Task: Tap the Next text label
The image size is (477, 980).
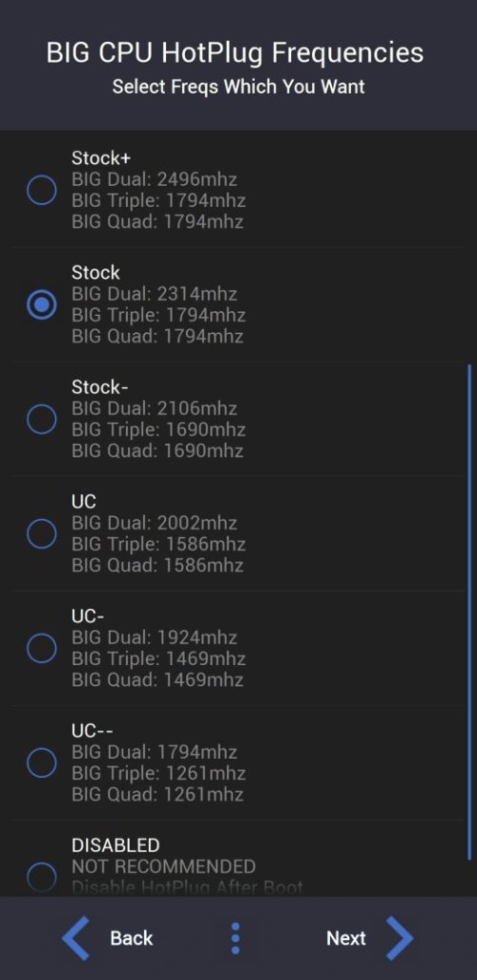Action: coord(346,938)
